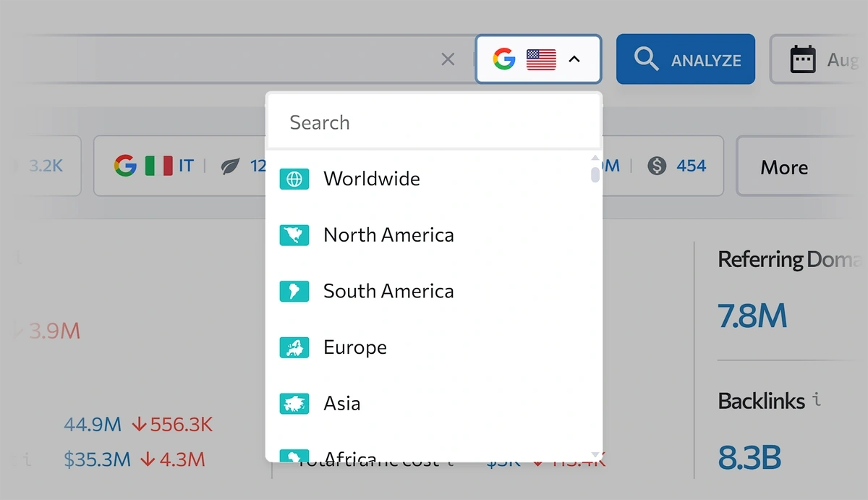Open the Backlinks info icon

[817, 399]
